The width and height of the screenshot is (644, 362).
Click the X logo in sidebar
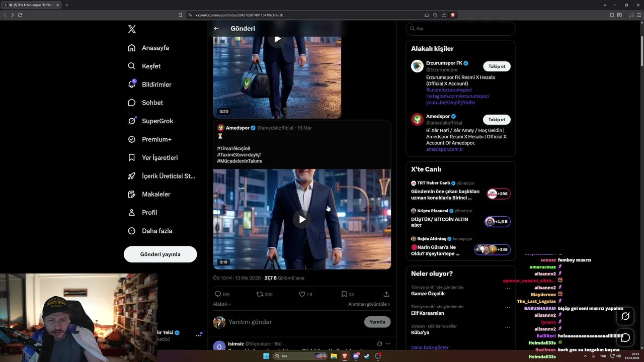pos(132,29)
